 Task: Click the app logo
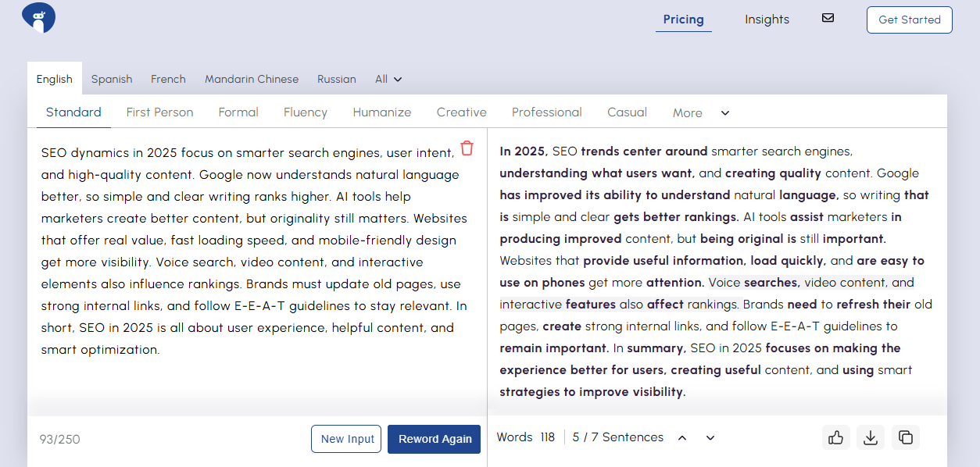[x=38, y=17]
